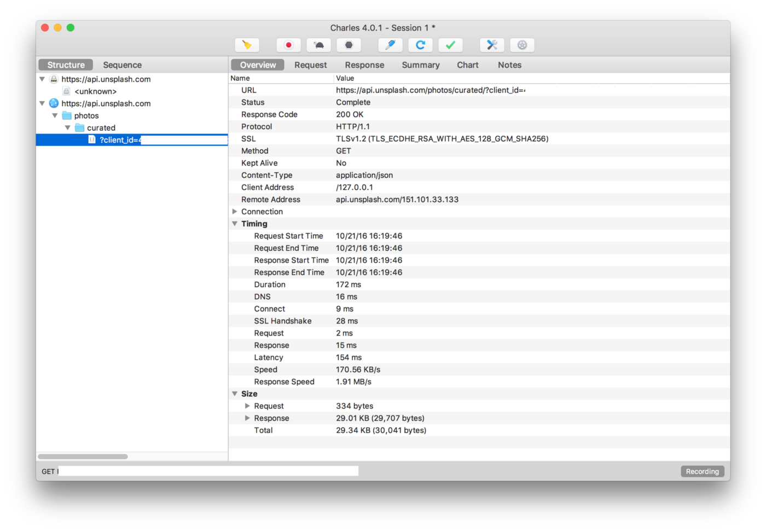Select the "16 ms" DNS value
Image resolution: width=766 pixels, height=532 pixels.
coord(346,296)
